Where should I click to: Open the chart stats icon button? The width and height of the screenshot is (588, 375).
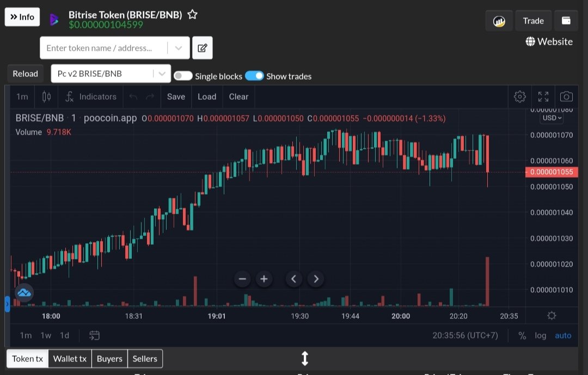(x=499, y=21)
